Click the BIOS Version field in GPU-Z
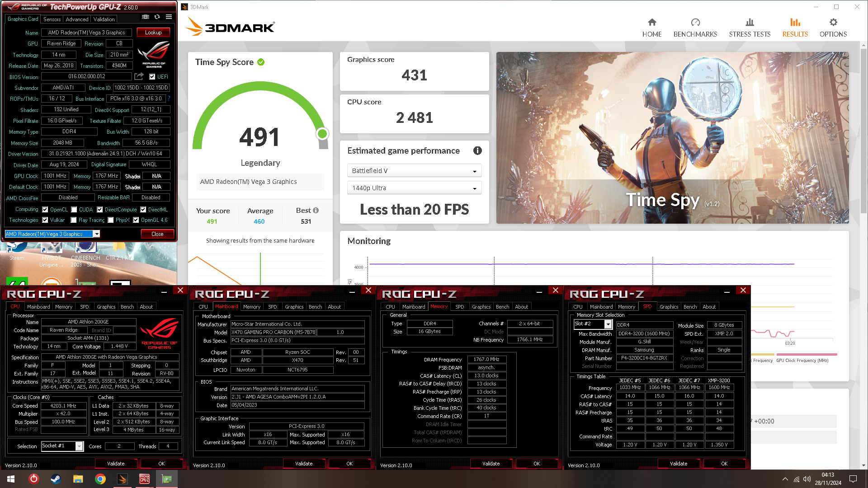868x488 pixels. click(x=86, y=77)
